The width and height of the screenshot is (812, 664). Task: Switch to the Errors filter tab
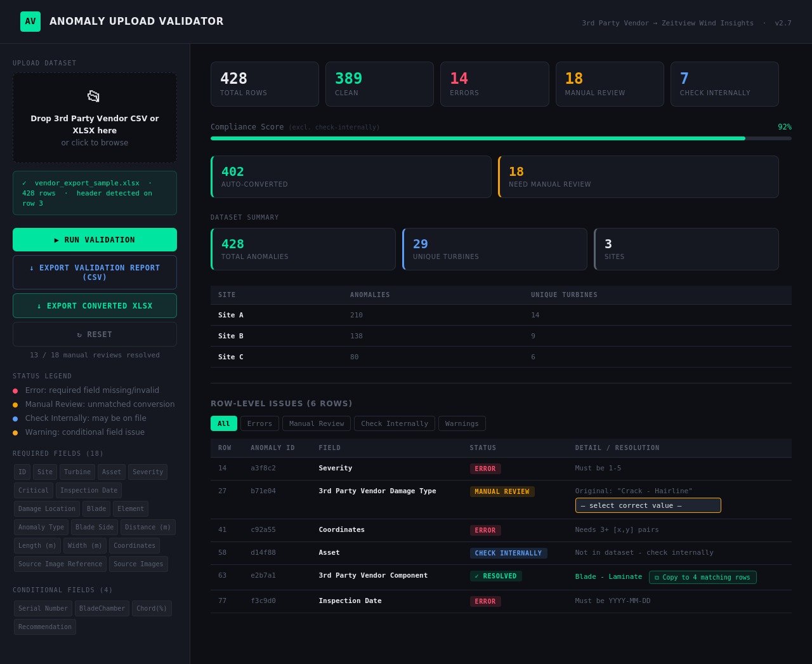click(x=259, y=423)
